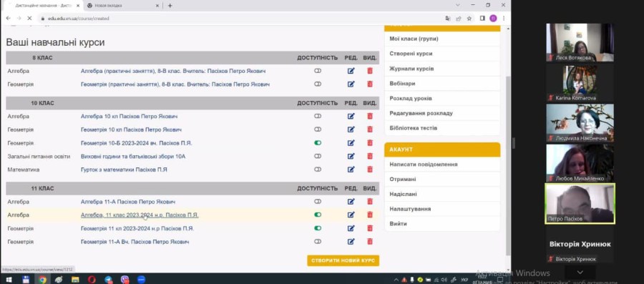The width and height of the screenshot is (644, 284).
Task: Delete the Гурток з математики course
Action: (x=370, y=169)
